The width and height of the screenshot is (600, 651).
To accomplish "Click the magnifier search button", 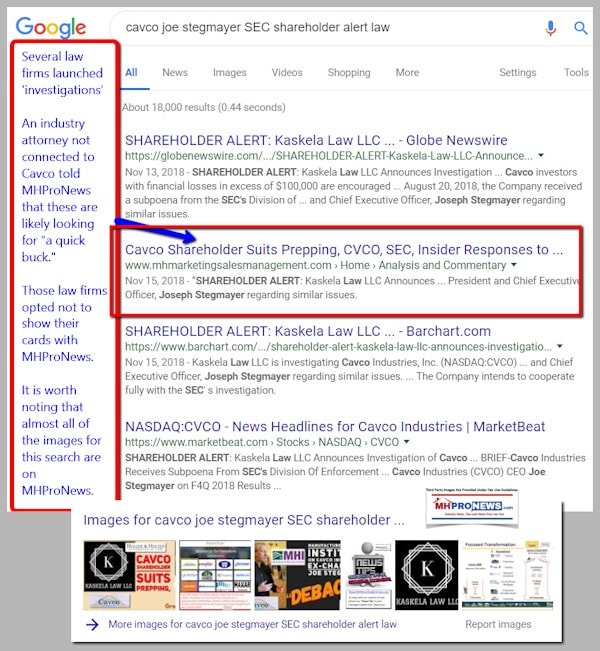I will (580, 28).
